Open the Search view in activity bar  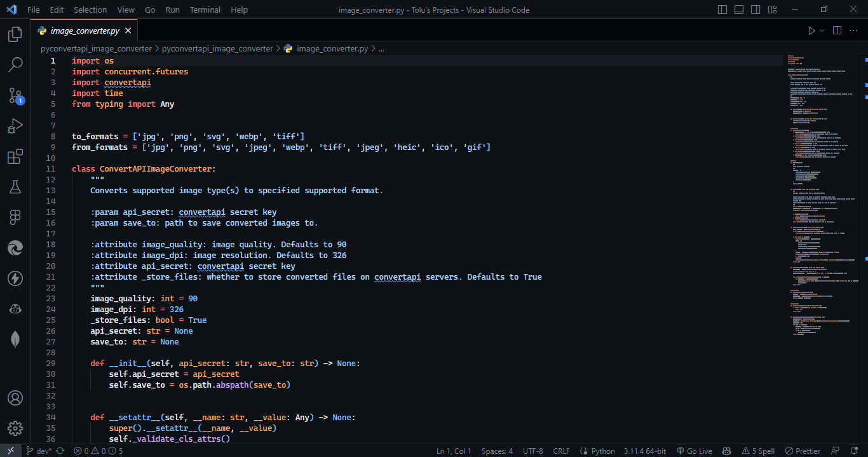tap(15, 64)
